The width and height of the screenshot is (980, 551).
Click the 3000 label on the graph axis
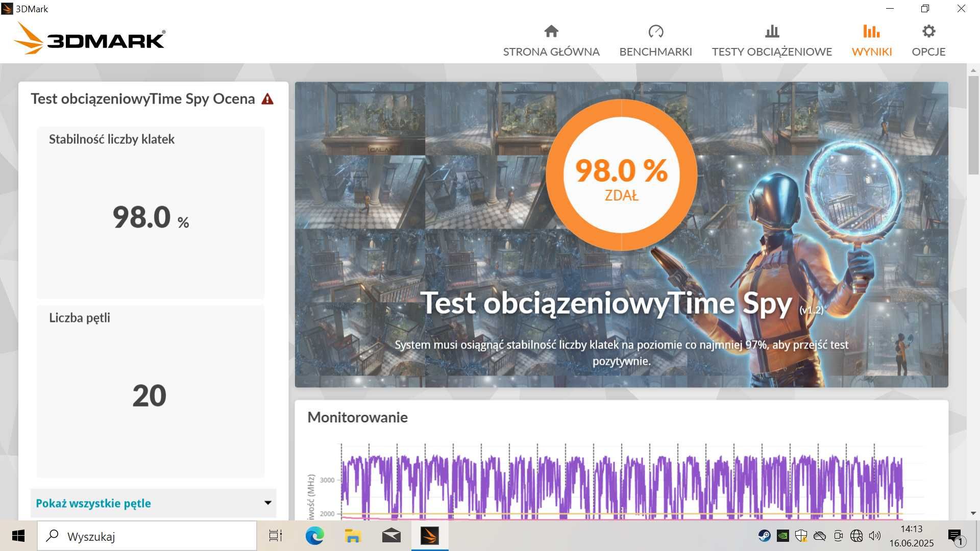tap(327, 480)
